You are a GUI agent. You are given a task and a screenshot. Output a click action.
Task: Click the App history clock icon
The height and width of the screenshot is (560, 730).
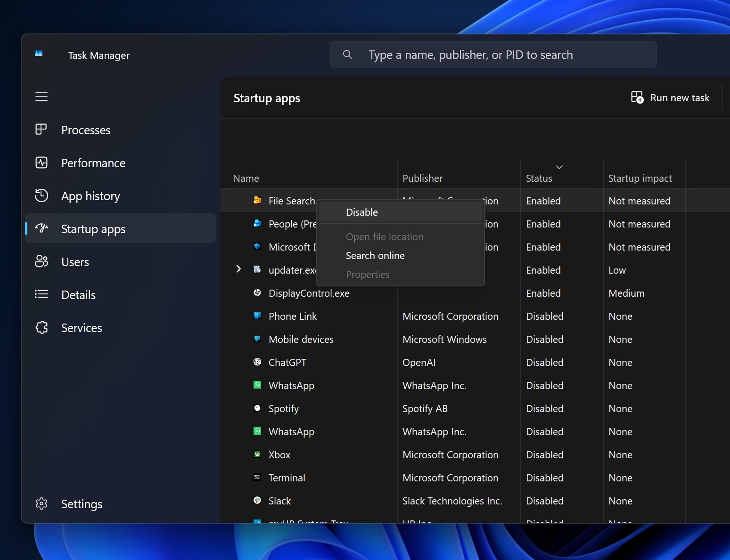click(x=41, y=195)
